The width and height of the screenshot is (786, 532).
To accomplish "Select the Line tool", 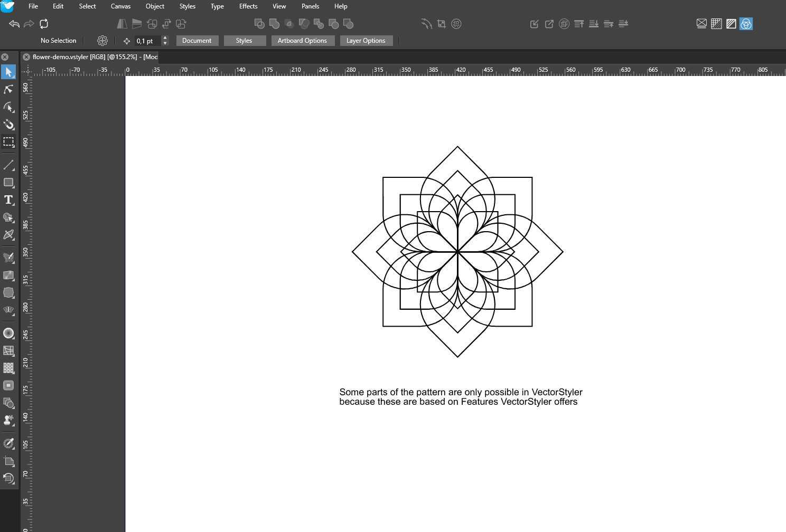I will pos(8,165).
